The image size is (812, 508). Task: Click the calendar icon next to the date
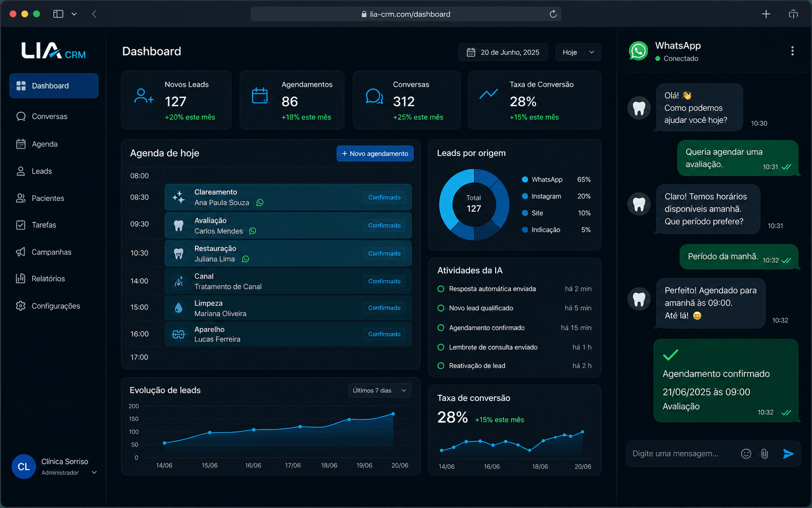tap(471, 52)
